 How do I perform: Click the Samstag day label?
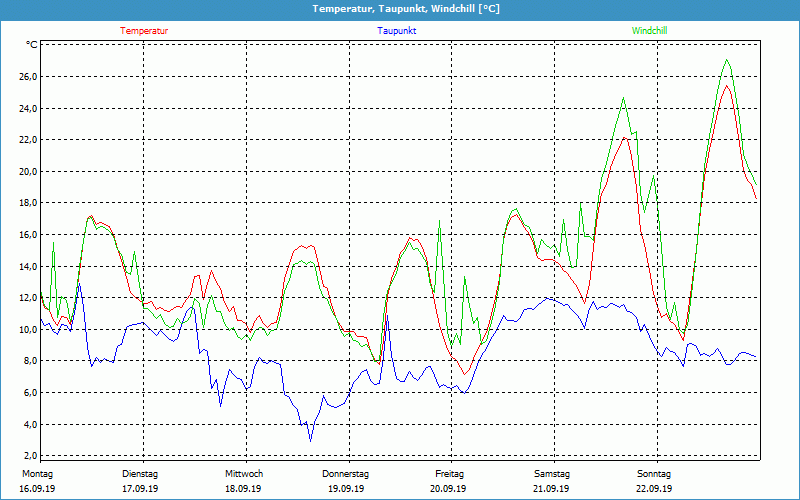552,474
